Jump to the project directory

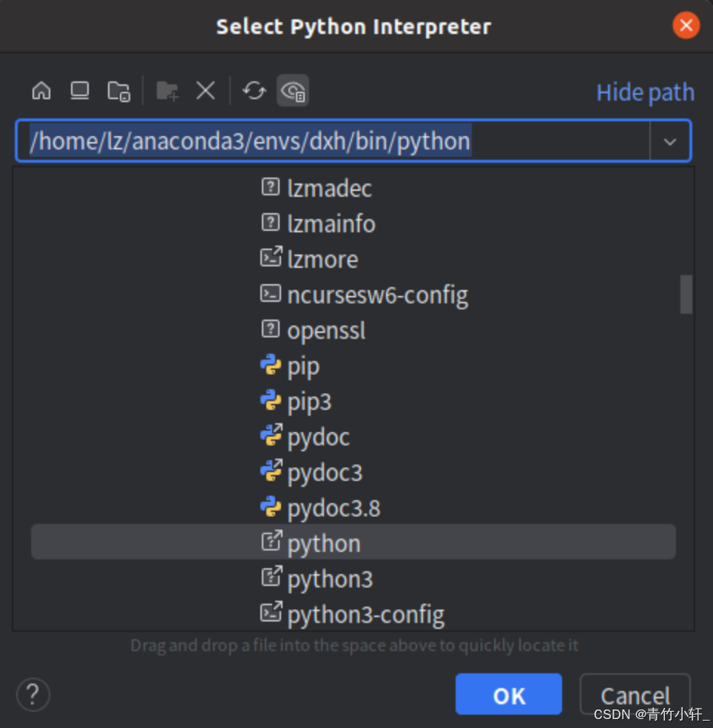click(117, 90)
